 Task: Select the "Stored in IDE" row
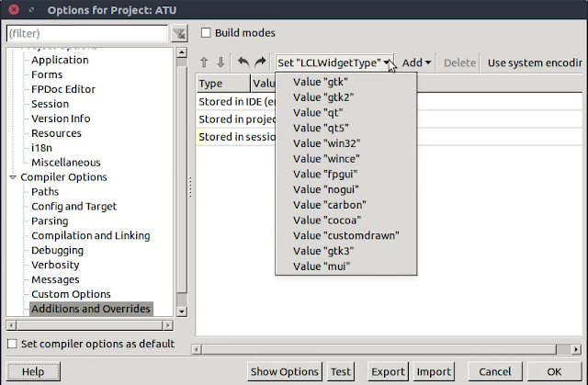point(390,102)
